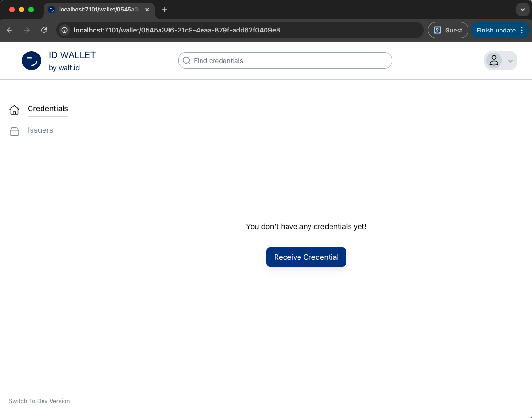Select the localhost:7101 wallet tab

[x=99, y=10]
